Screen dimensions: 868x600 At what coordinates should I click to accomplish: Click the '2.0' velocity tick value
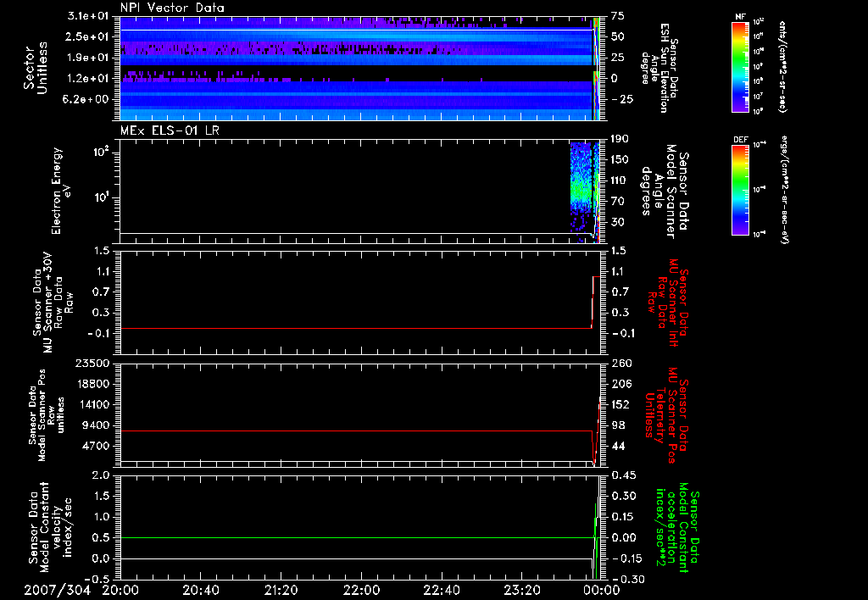click(100, 475)
